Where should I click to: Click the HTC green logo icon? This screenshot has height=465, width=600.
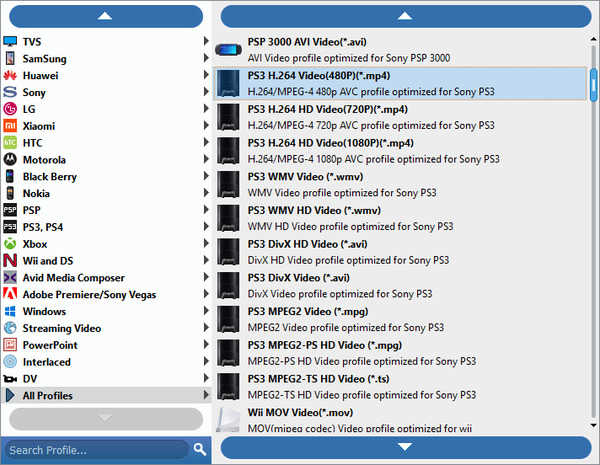pyautogui.click(x=10, y=143)
